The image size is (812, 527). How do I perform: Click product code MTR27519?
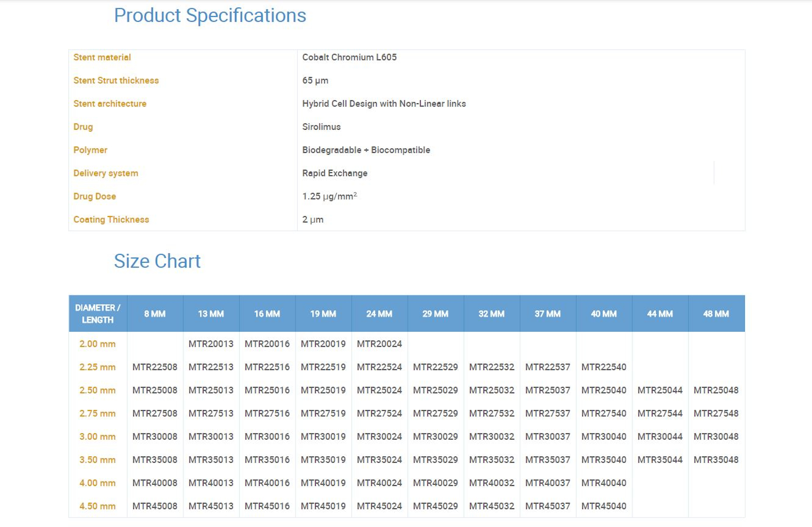[323, 413]
